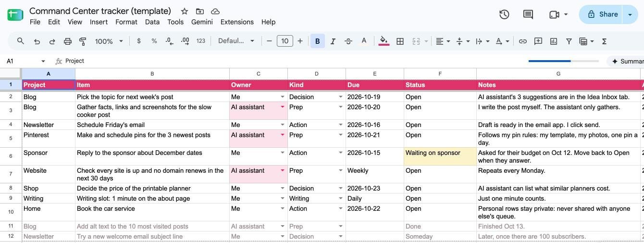Open the functions sigma menu
Viewport: 644px width, 243px height.
(x=605, y=41)
